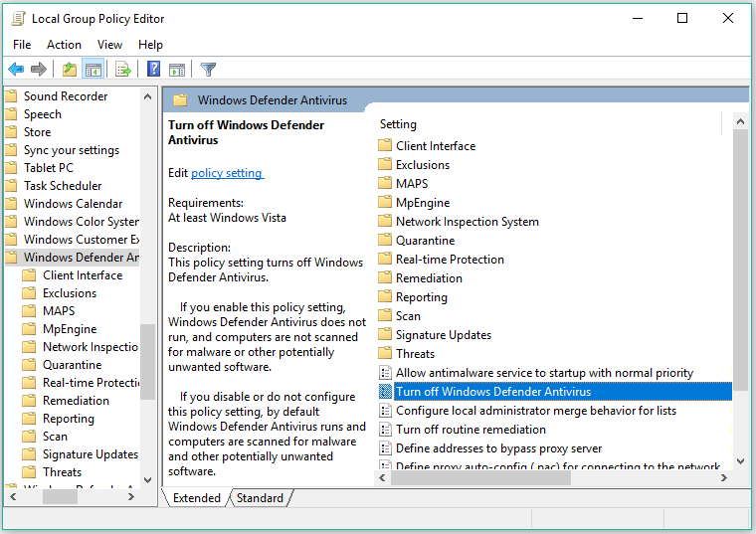Select Exclusions subfolder in left tree
Image resolution: width=756 pixels, height=534 pixels.
[x=70, y=293]
